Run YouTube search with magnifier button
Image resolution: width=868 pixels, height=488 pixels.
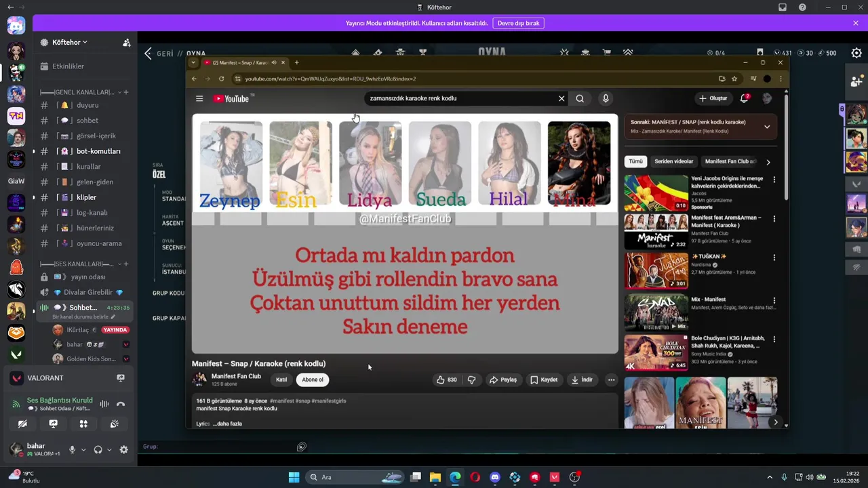click(580, 98)
